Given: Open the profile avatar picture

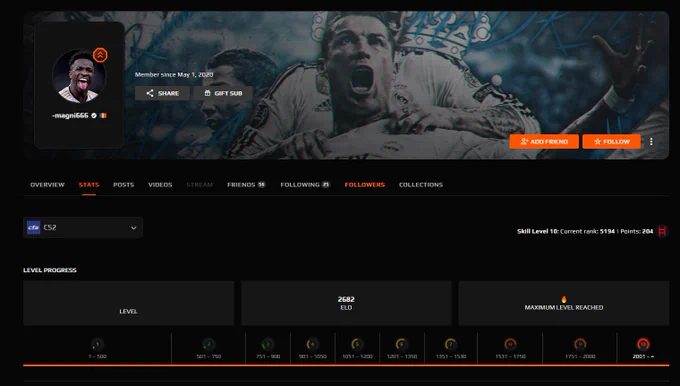Looking at the screenshot, I should point(79,77).
